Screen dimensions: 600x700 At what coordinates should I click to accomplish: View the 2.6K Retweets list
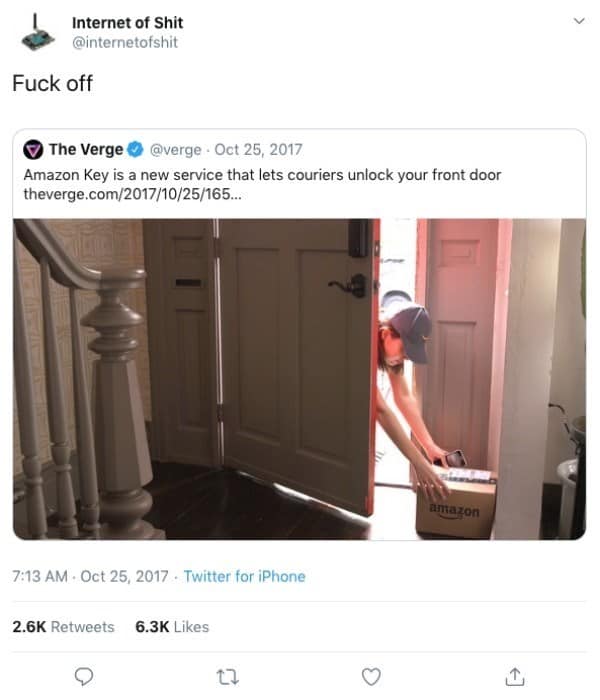pyautogui.click(x=63, y=627)
